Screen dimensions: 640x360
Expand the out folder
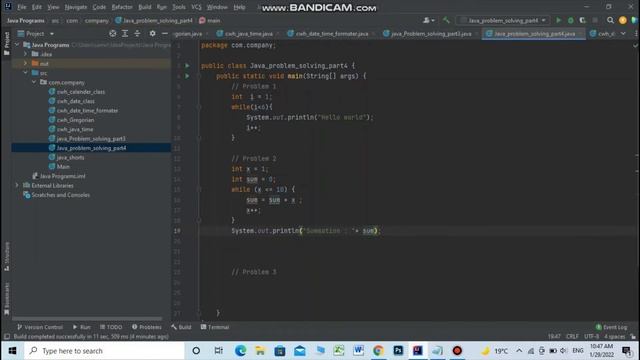pyautogui.click(x=25, y=64)
